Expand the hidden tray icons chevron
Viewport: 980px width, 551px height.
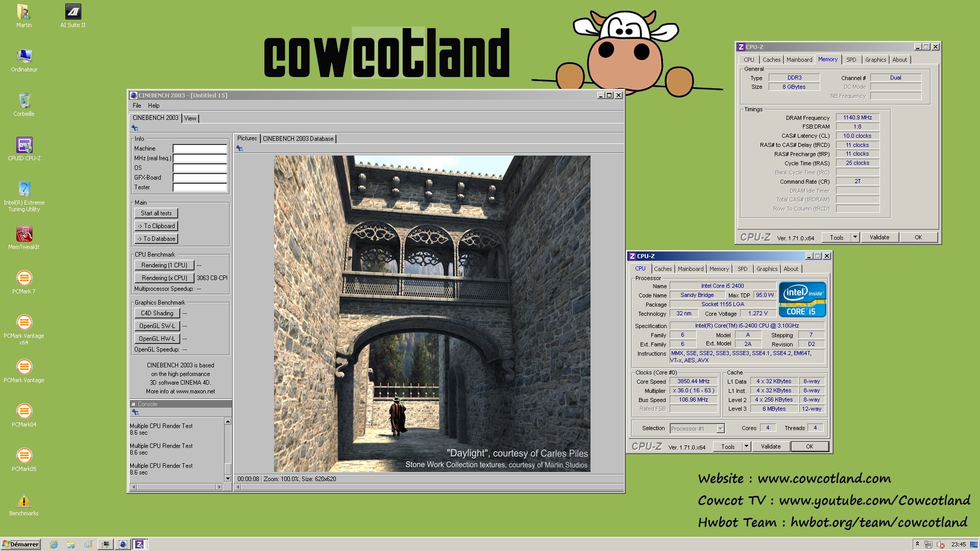click(917, 544)
